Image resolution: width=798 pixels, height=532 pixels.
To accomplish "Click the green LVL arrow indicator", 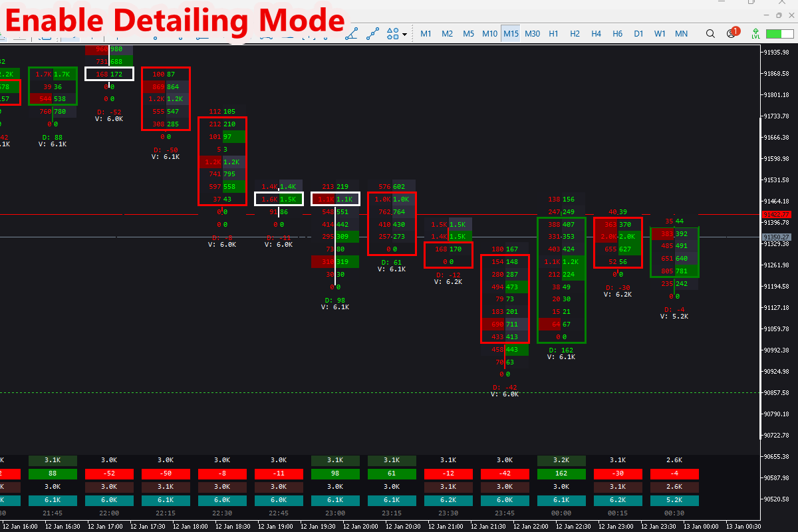I will point(756,32).
